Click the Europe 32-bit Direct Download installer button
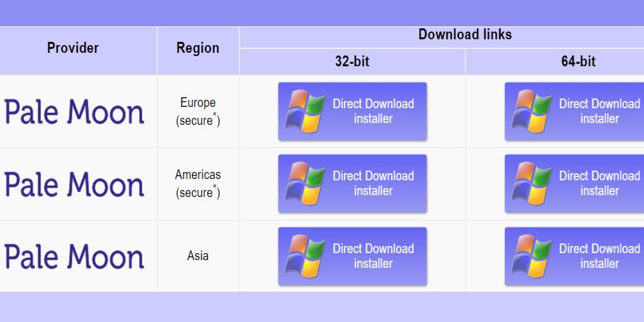This screenshot has width=644, height=322. (x=352, y=111)
